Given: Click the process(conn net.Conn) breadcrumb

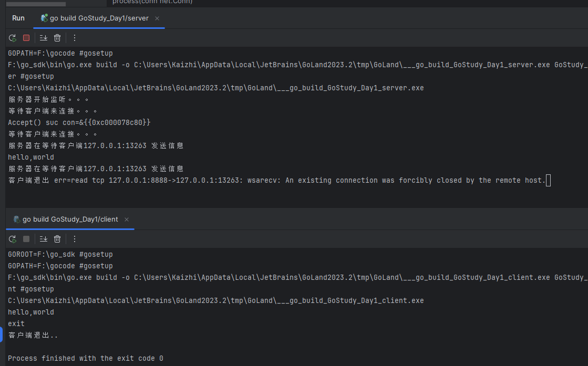Looking at the screenshot, I should [152, 2].
